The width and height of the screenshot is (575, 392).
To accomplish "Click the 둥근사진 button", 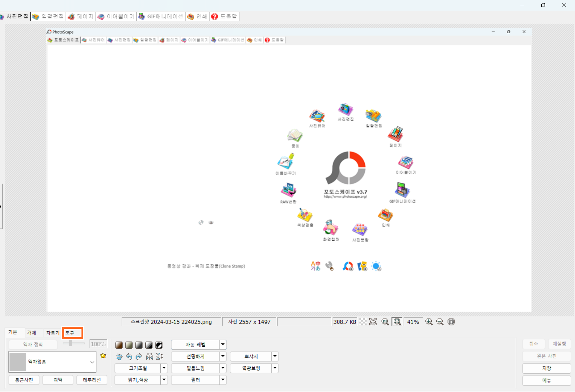I will coord(24,380).
